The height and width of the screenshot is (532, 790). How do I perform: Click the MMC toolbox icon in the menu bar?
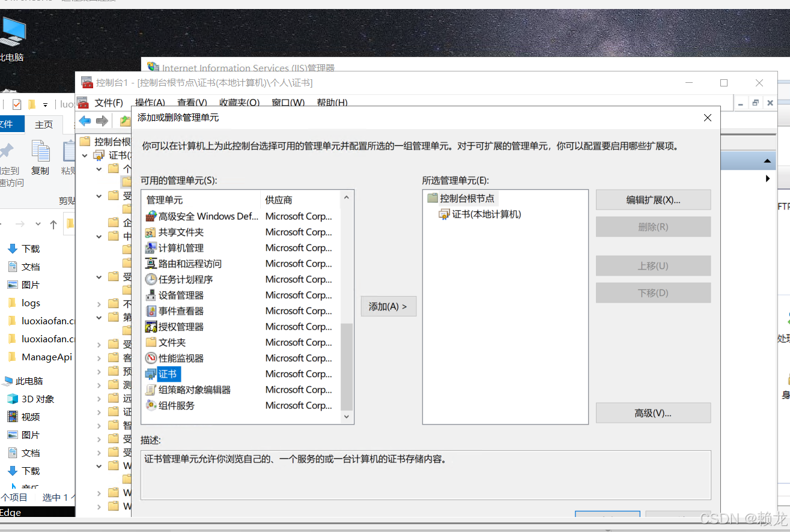(x=83, y=103)
